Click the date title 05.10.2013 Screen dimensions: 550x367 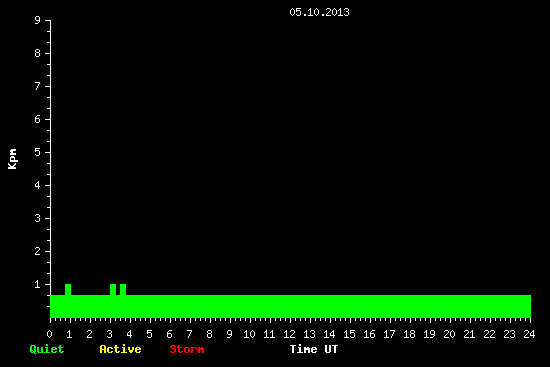click(x=319, y=12)
